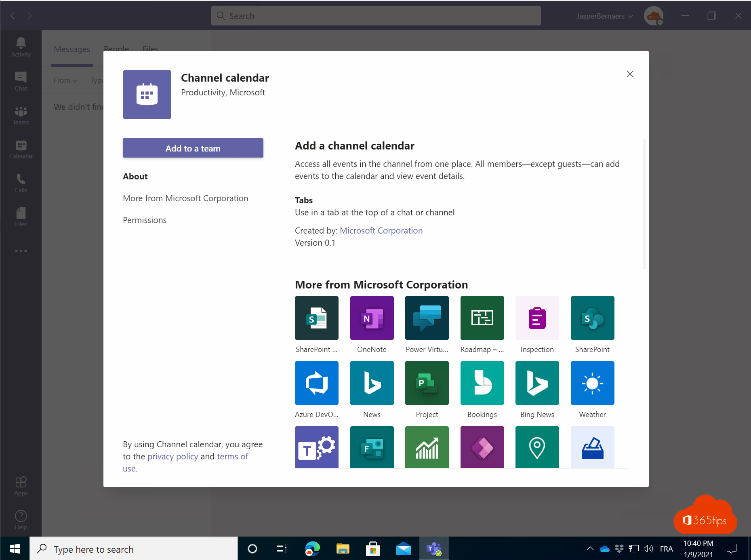Viewport: 751px width, 560px height.
Task: Select Permissions section in dialog
Action: [x=145, y=220]
